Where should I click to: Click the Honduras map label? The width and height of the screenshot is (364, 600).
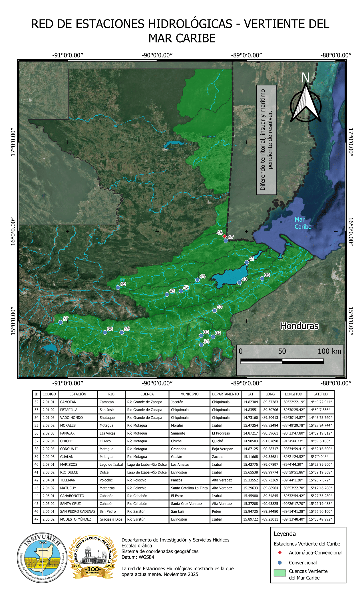tap(299, 326)
